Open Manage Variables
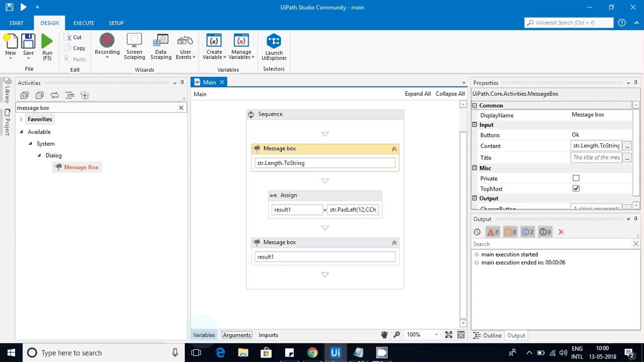The width and height of the screenshot is (644, 362). tap(241, 47)
